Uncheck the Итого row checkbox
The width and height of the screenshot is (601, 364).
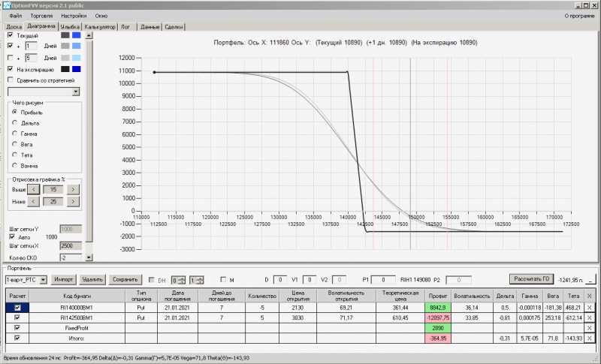tap(17, 338)
